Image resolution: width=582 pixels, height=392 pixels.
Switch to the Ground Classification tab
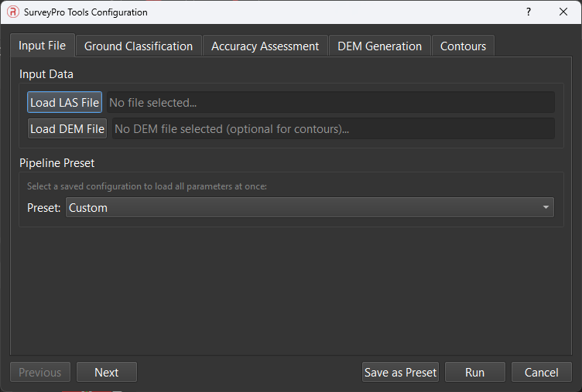pyautogui.click(x=139, y=46)
